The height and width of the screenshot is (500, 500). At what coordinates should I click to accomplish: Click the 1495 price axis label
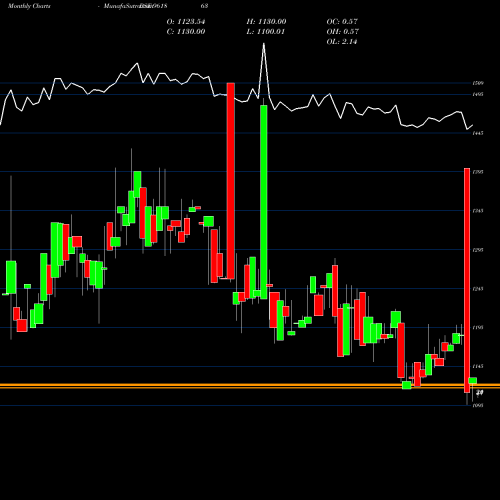(x=478, y=94)
